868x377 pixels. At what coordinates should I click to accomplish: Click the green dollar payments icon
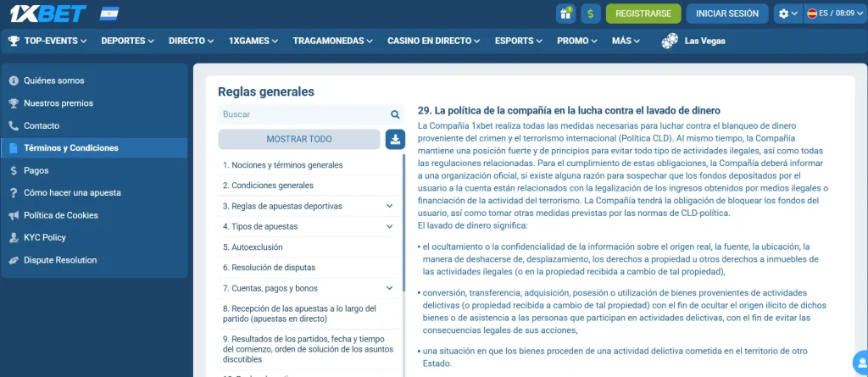point(591,14)
